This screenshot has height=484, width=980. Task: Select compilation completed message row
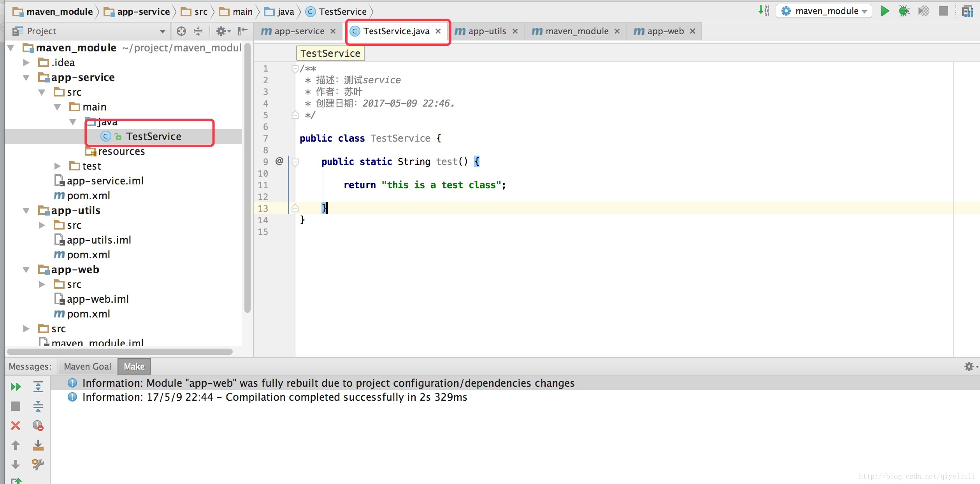click(x=515, y=397)
